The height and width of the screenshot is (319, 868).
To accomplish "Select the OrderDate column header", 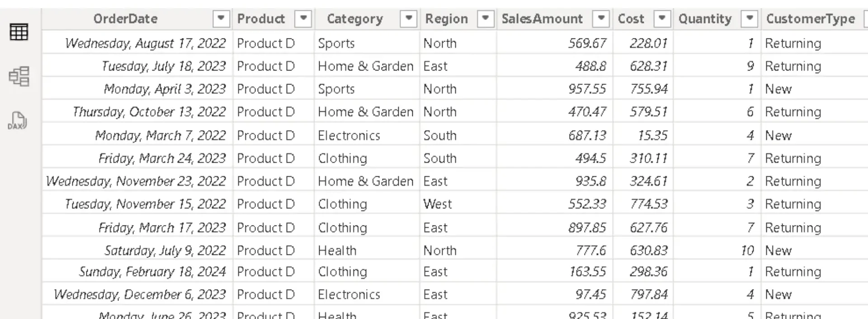I will 125,19.
